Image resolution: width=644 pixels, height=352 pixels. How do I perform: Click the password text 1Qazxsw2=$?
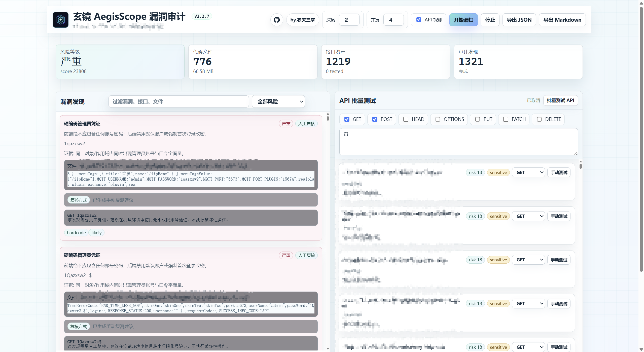click(78, 275)
